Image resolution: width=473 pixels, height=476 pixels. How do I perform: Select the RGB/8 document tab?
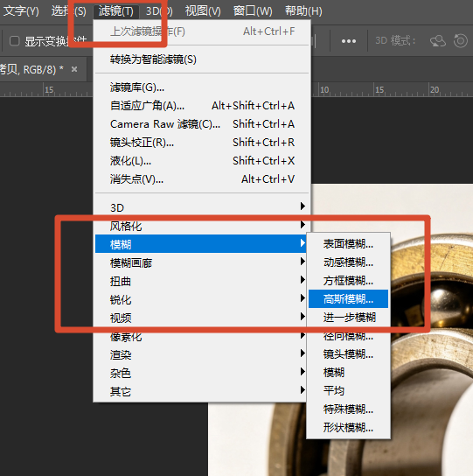click(44, 69)
